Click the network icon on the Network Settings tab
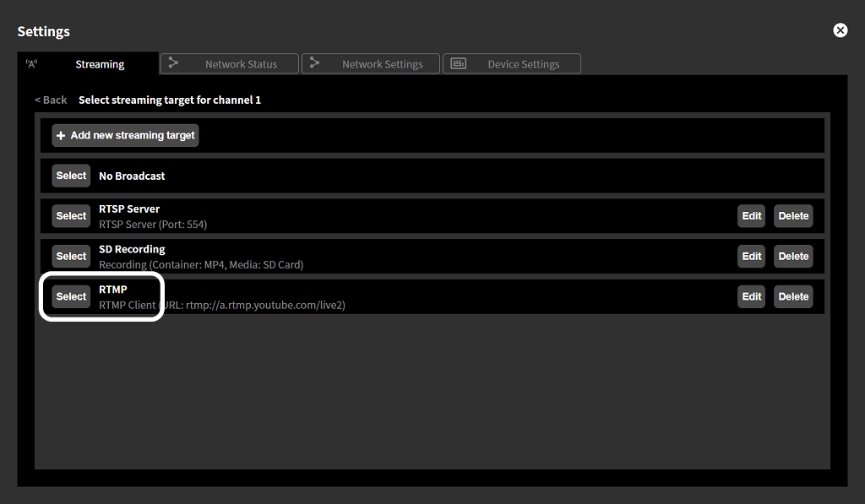The width and height of the screenshot is (865, 504). pyautogui.click(x=314, y=62)
